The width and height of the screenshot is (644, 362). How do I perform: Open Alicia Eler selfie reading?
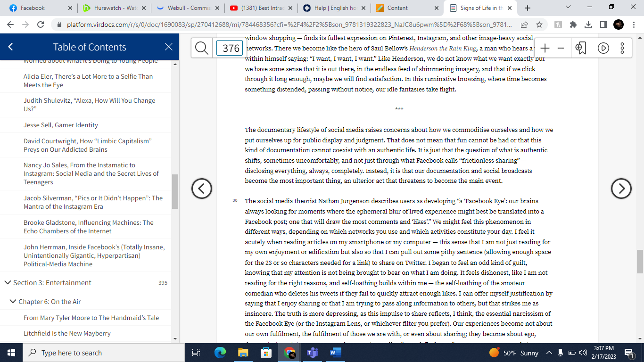[88, 81]
